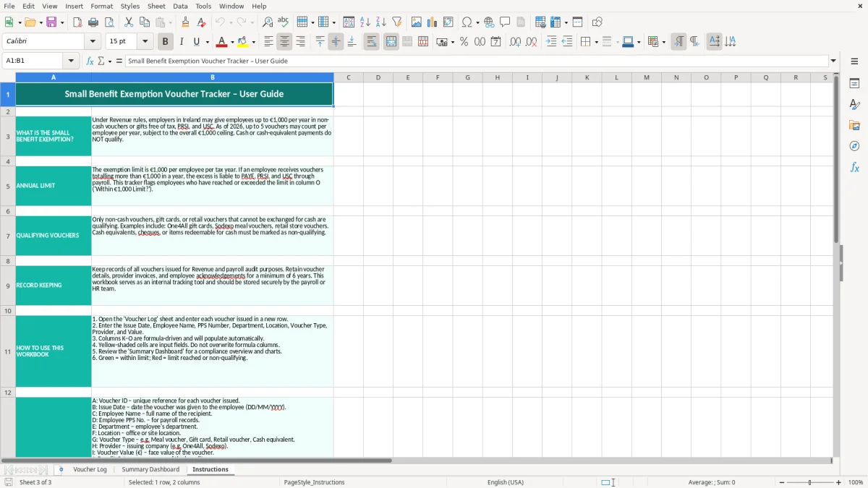Click the 100% zoom level

(x=856, y=482)
